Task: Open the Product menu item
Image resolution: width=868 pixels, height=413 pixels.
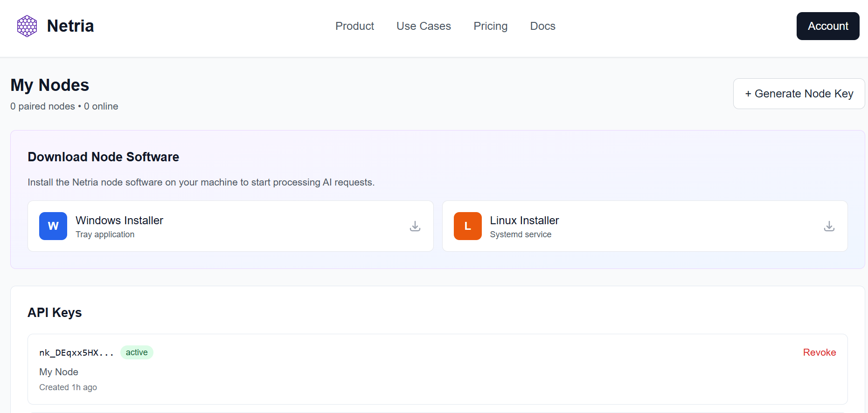Action: coord(354,26)
